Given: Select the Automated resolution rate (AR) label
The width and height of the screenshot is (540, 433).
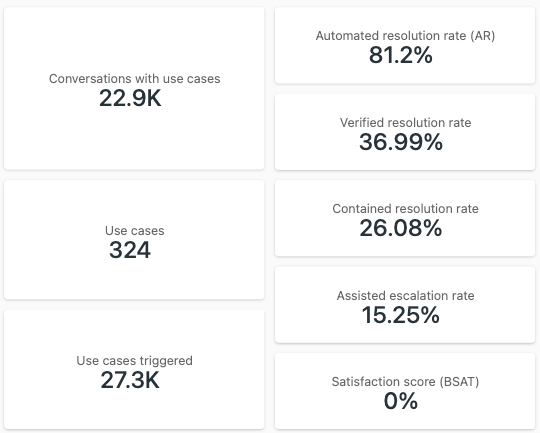Looking at the screenshot, I should point(405,35).
